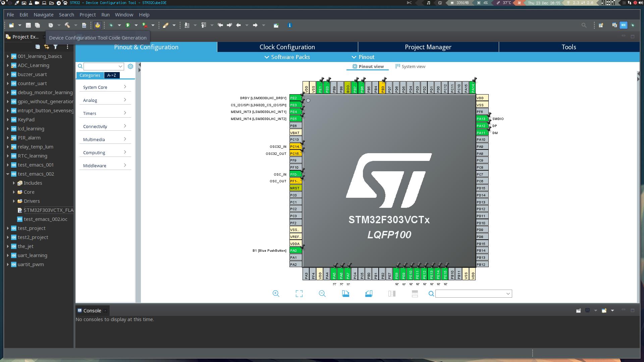Open the Window menu
This screenshot has height=362, width=644.
124,15
